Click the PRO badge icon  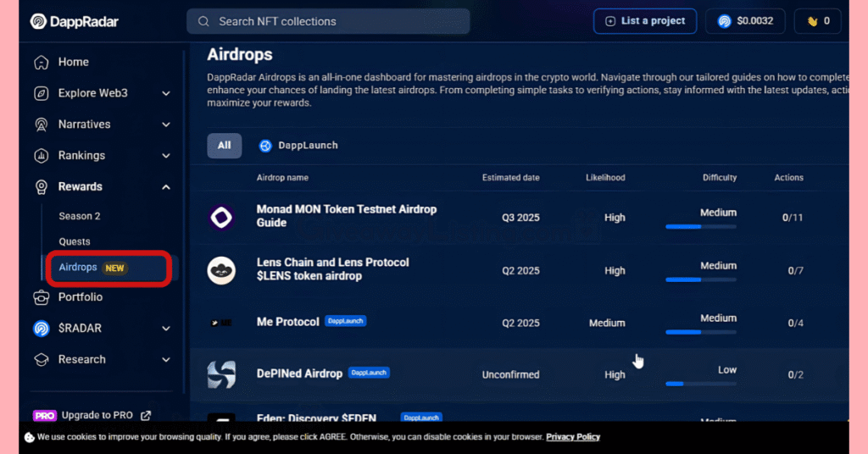coord(44,415)
